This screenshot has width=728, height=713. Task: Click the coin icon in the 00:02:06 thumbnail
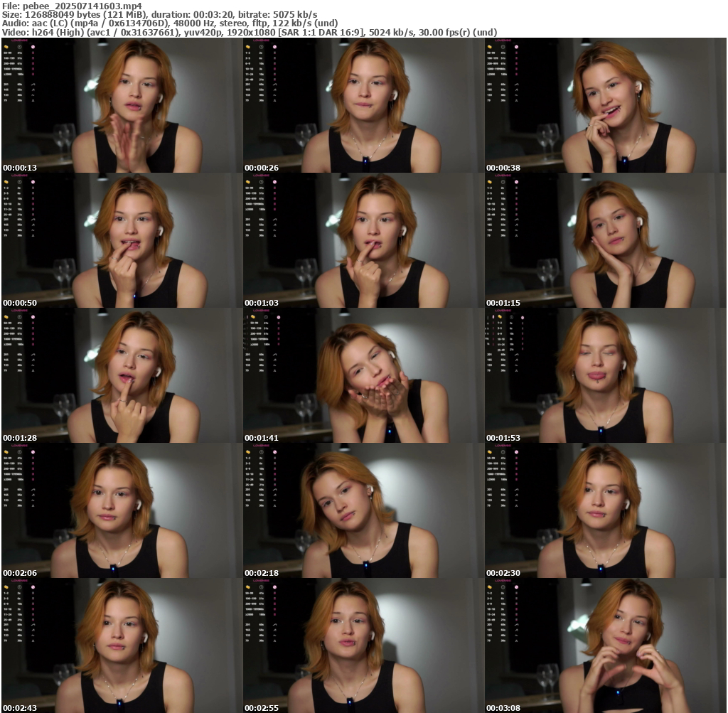[6, 452]
